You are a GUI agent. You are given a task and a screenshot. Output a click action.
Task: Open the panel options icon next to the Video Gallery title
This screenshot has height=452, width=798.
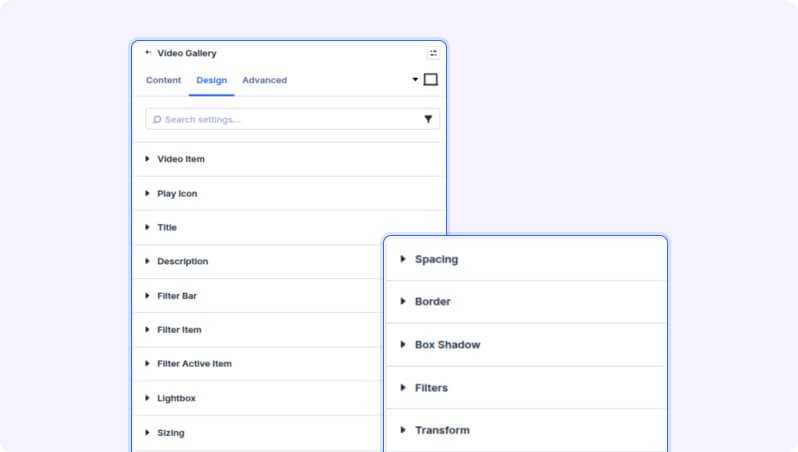tap(433, 53)
